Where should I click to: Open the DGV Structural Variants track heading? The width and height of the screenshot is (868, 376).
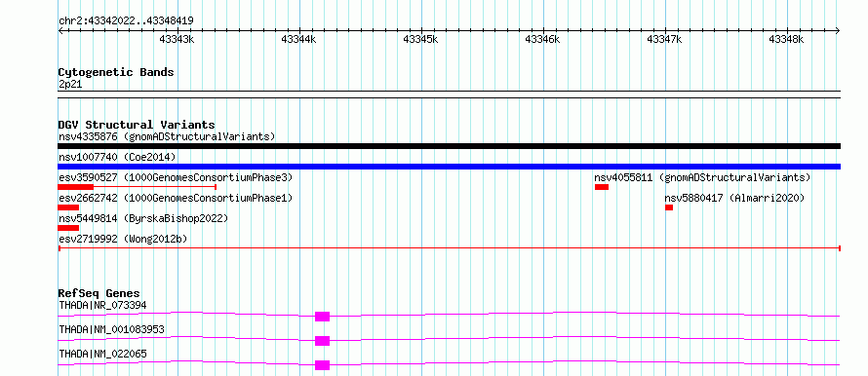point(137,125)
